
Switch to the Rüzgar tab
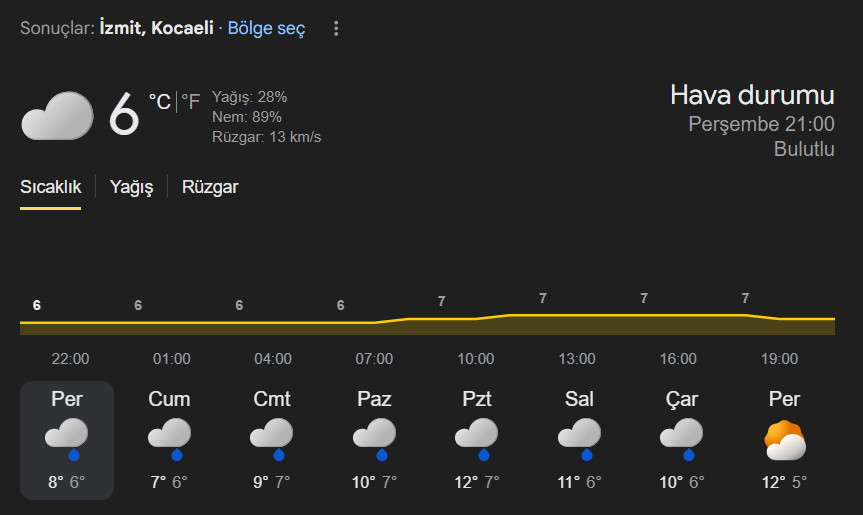point(210,187)
